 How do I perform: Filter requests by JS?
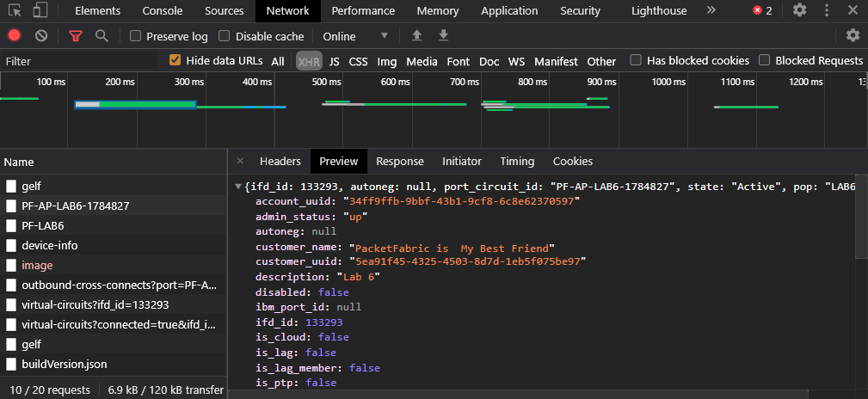[334, 61]
